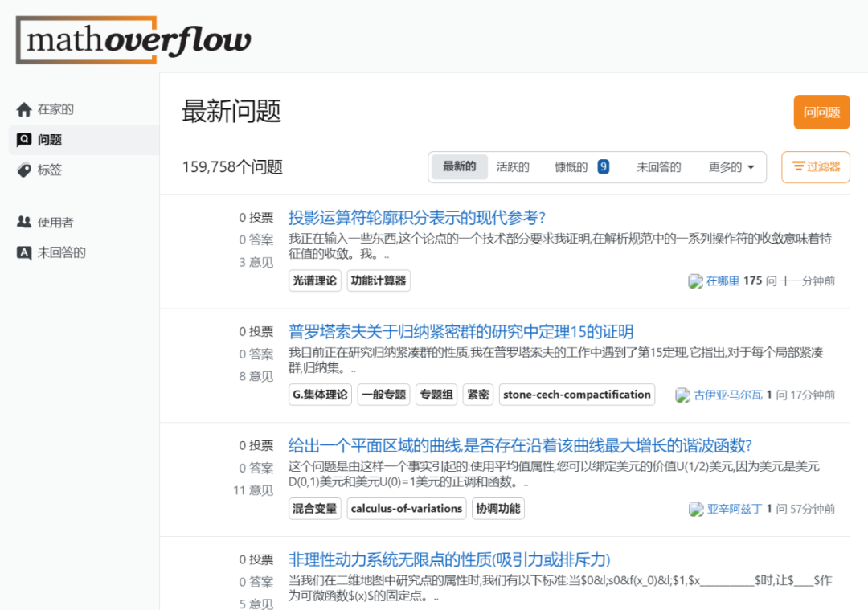Click the questions icon beside 问题
The image size is (868, 610).
[24, 140]
